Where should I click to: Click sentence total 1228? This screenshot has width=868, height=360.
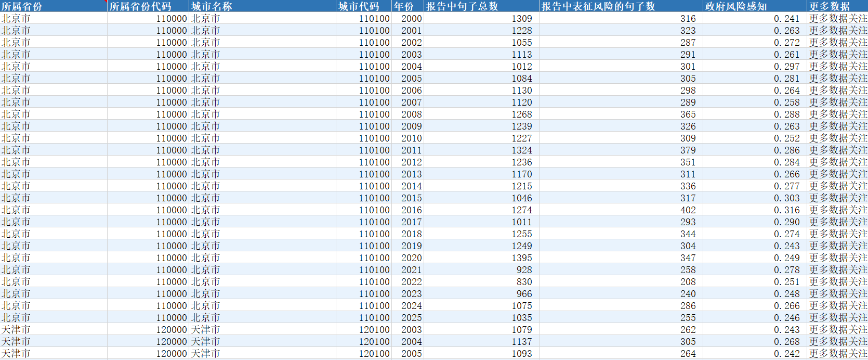(x=522, y=30)
